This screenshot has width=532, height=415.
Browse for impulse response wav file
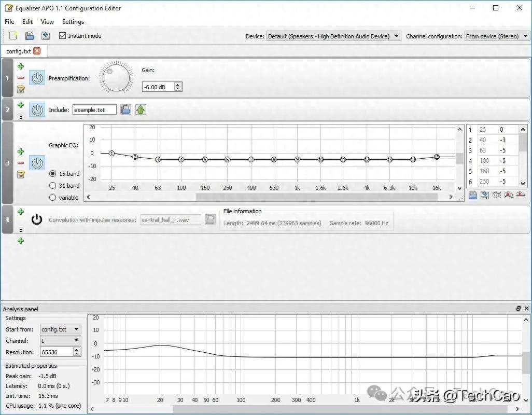(210, 219)
